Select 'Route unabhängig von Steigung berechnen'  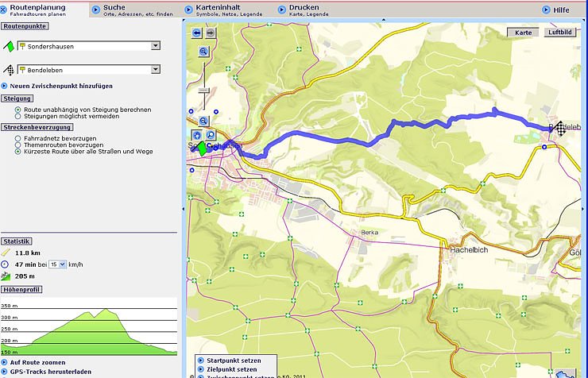click(x=18, y=109)
